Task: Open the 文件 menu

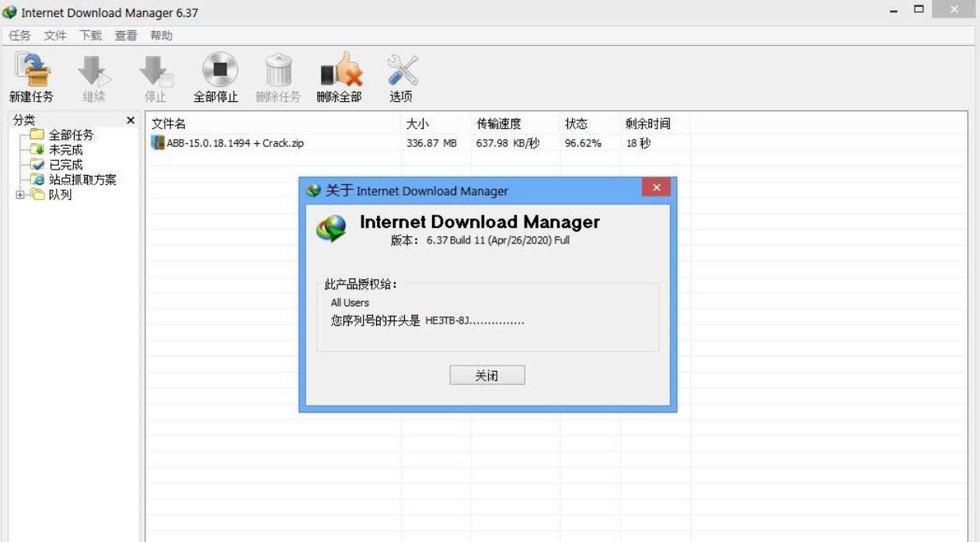Action: 55,36
